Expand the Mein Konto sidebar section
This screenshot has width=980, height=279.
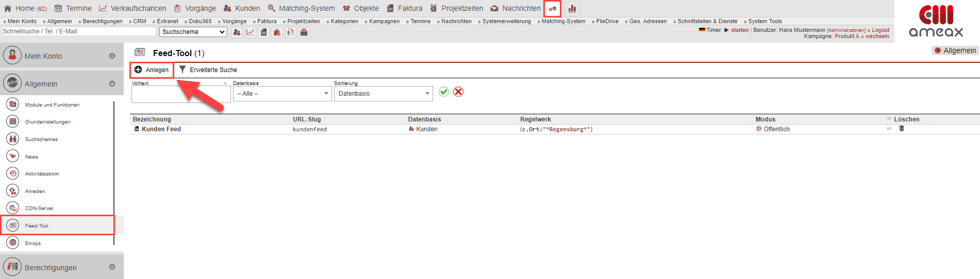pos(112,56)
